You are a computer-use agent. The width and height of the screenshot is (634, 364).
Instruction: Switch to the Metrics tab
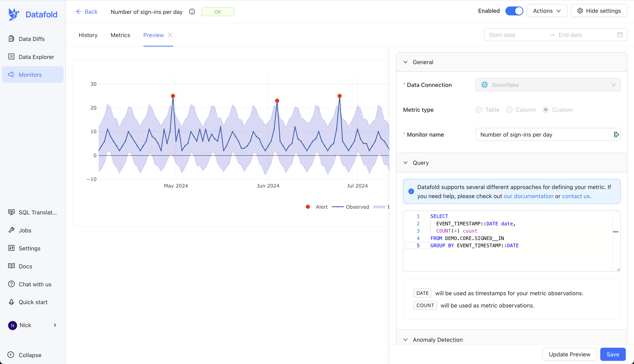point(120,35)
